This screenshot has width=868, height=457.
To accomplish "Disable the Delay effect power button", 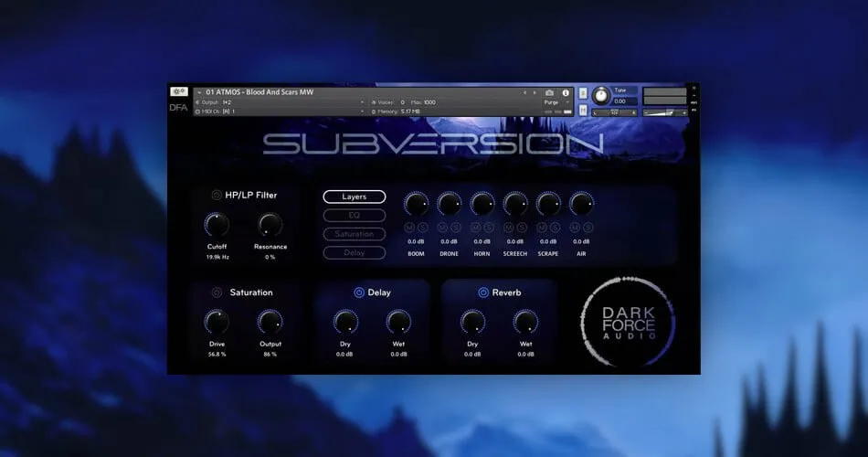I will coord(359,292).
